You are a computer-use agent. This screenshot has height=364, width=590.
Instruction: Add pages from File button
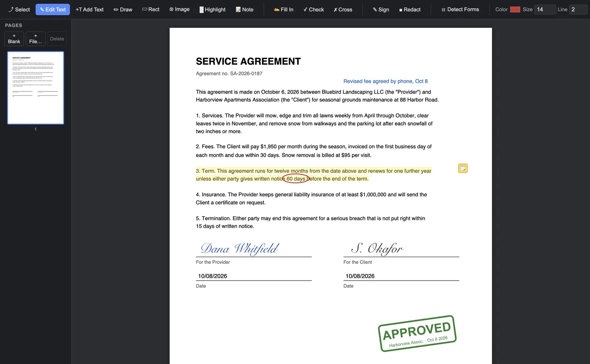coord(35,39)
